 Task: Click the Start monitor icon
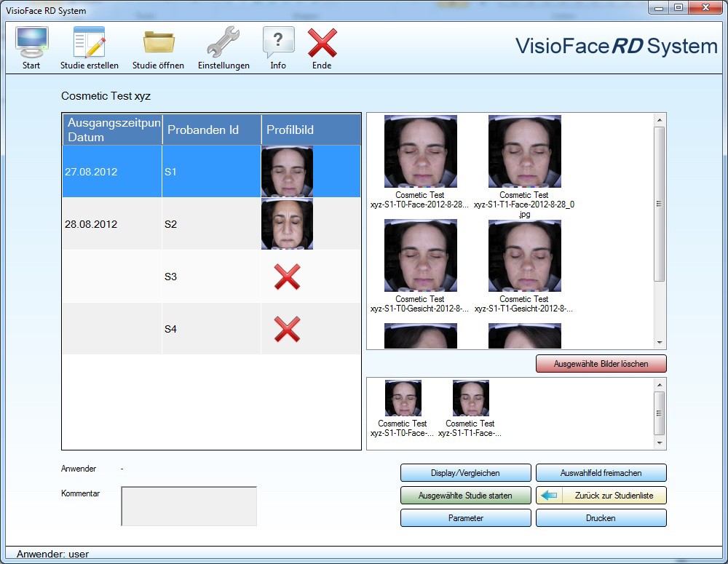(x=31, y=43)
